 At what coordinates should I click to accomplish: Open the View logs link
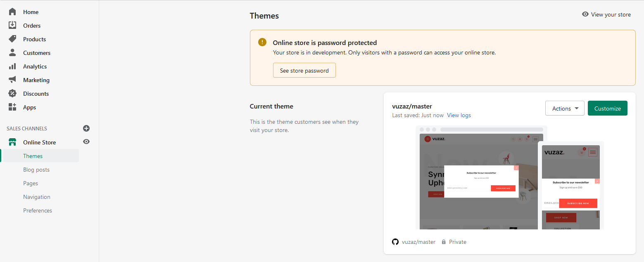pos(459,115)
